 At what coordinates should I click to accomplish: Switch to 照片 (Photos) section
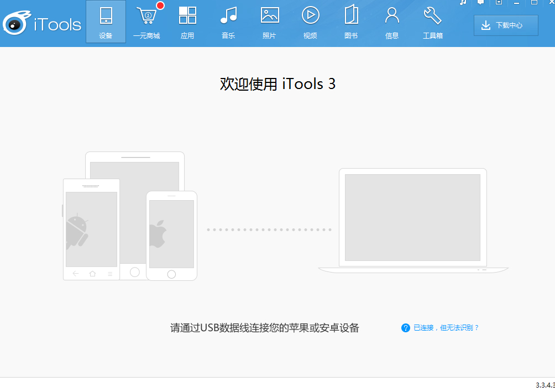[x=269, y=22]
